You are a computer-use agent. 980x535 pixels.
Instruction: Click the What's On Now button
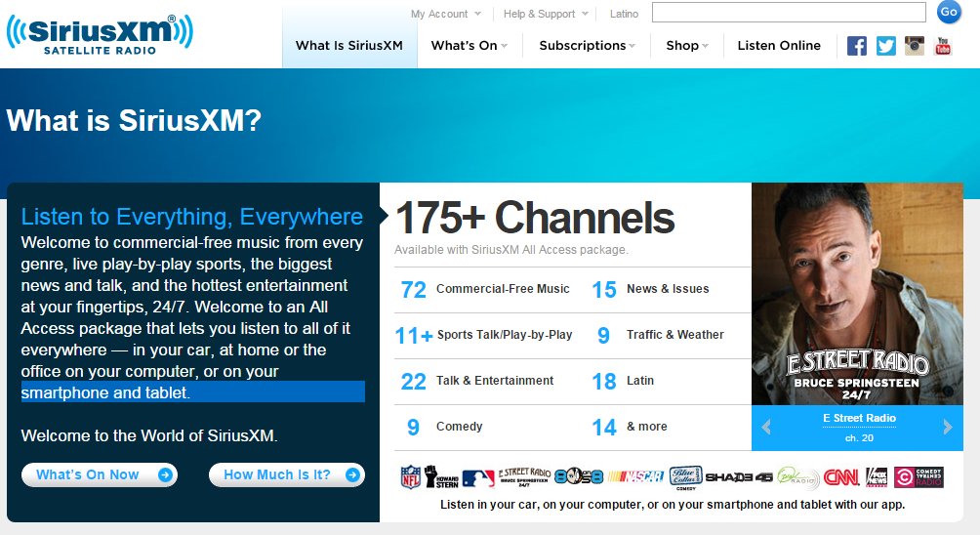100,475
